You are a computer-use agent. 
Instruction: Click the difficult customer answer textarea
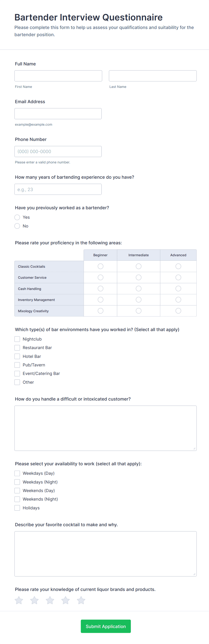(x=105, y=428)
